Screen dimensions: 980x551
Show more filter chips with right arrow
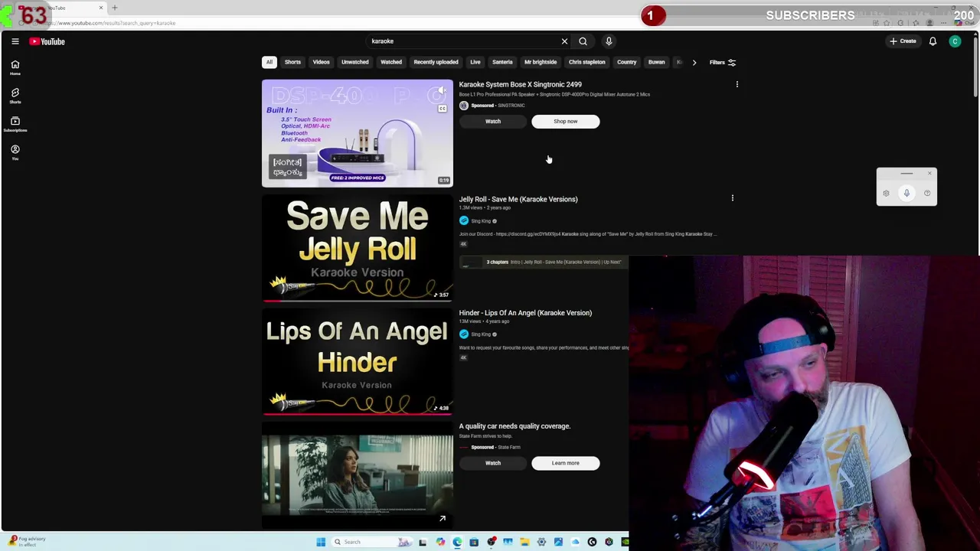(694, 62)
